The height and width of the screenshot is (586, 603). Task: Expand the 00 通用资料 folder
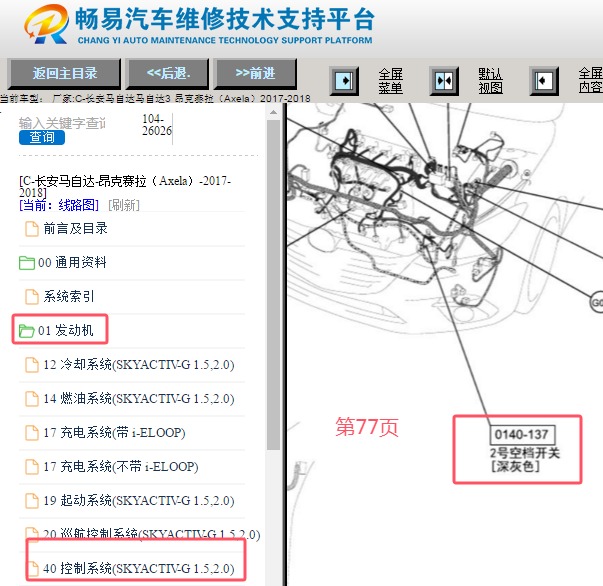tap(72, 263)
